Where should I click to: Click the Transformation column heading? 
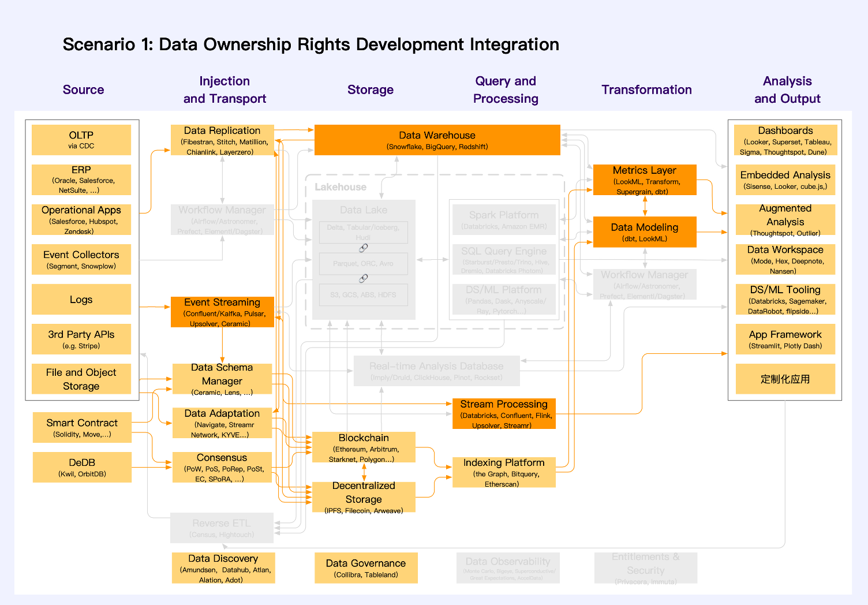646,89
